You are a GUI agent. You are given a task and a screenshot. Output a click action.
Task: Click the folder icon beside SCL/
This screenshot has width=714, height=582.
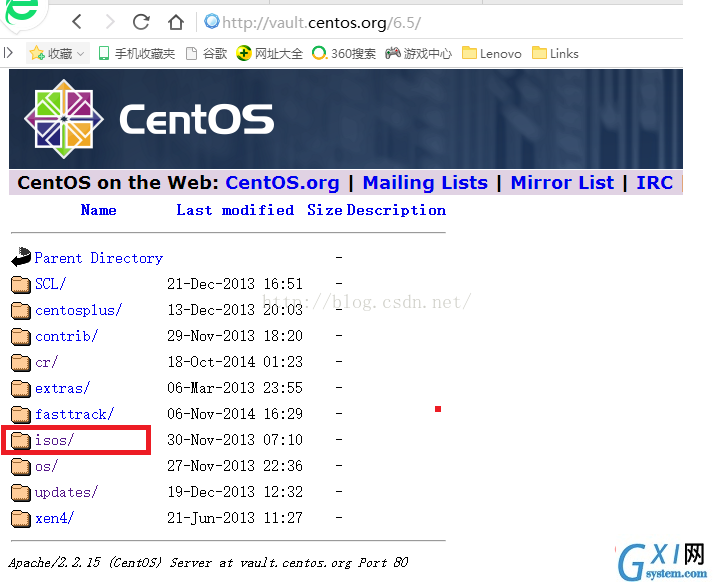(20, 284)
